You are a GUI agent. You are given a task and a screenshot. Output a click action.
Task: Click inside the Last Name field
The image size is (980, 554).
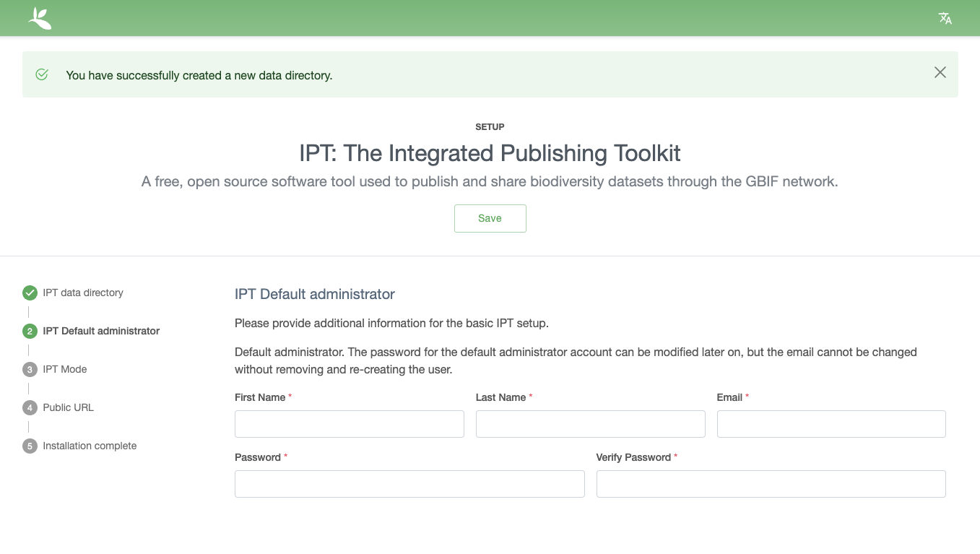[x=590, y=424]
